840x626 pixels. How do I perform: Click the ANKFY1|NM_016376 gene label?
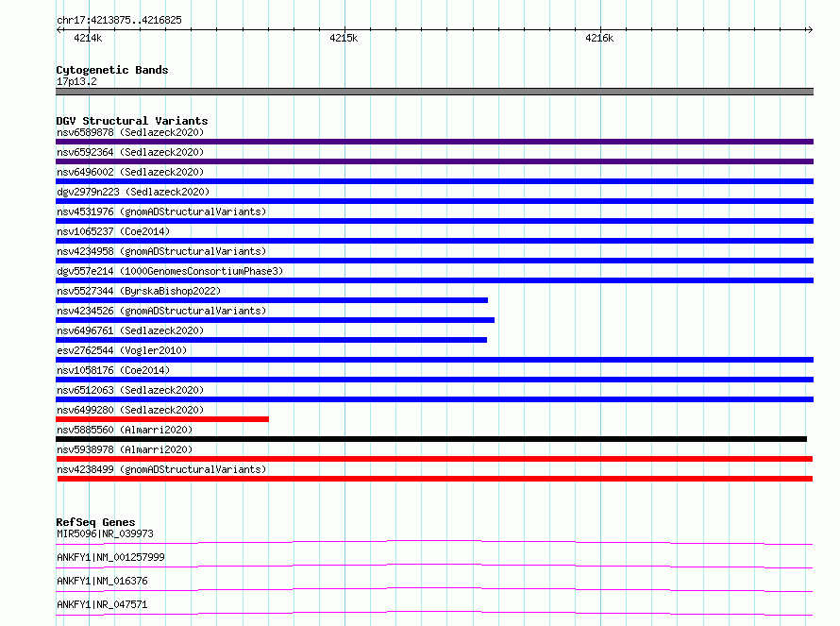102,581
